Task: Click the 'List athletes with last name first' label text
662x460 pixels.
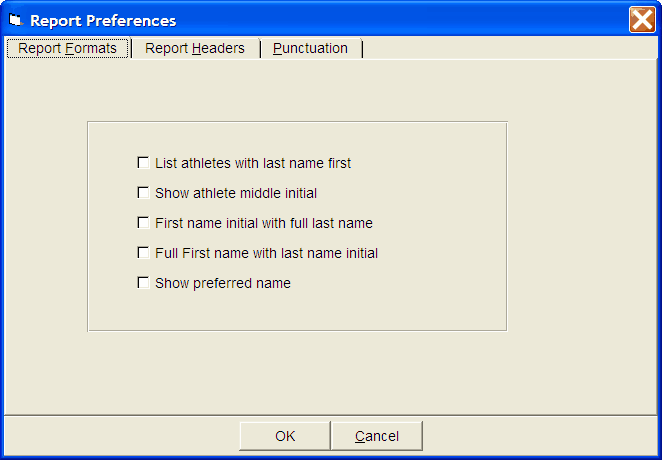Action: (x=253, y=163)
